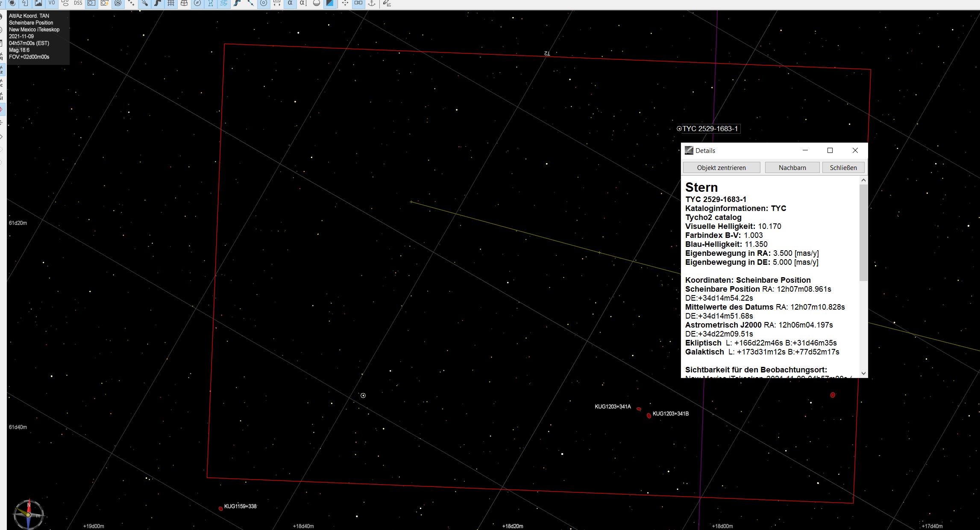Click the image with lightning bolt icon
Viewport: 980px width, 530px height.
(105, 3)
